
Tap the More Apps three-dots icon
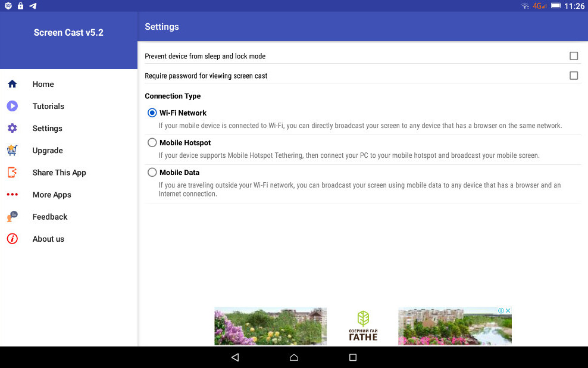pos(12,194)
